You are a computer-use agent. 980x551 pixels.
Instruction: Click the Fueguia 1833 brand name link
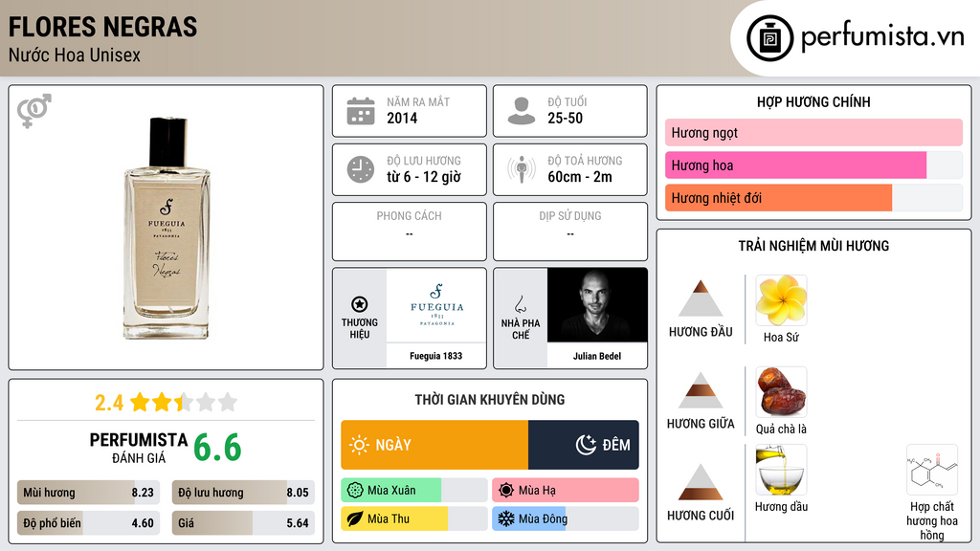coord(435,356)
